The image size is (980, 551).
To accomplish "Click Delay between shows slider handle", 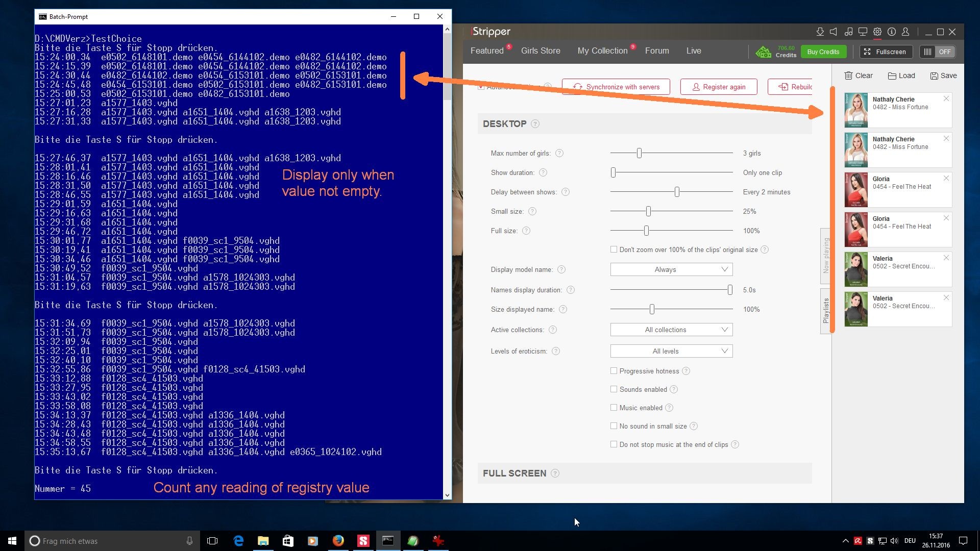I will pos(677,192).
